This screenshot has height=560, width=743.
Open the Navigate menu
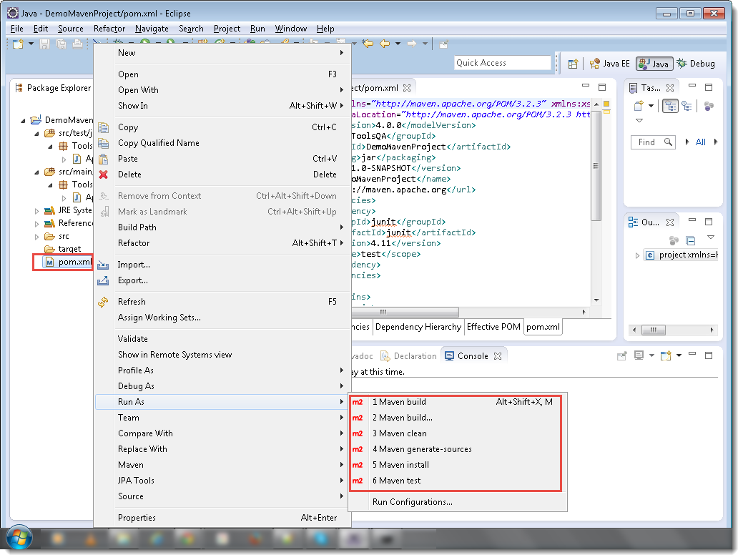[152, 29]
